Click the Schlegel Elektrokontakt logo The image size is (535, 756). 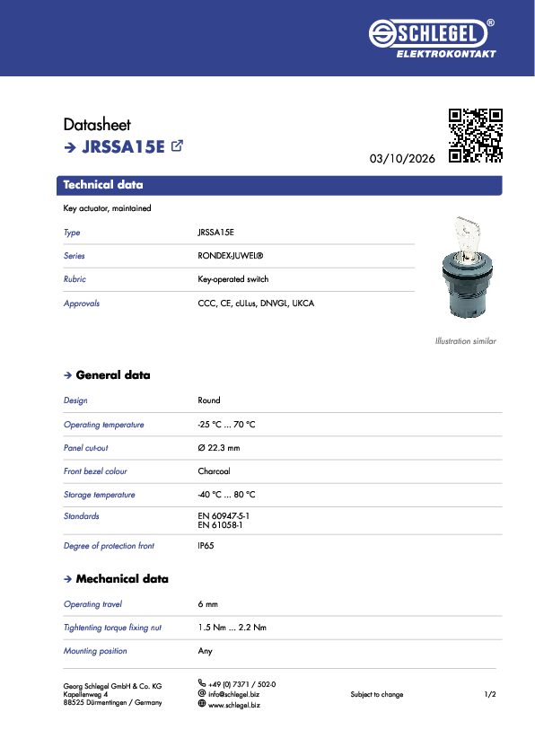click(x=433, y=39)
